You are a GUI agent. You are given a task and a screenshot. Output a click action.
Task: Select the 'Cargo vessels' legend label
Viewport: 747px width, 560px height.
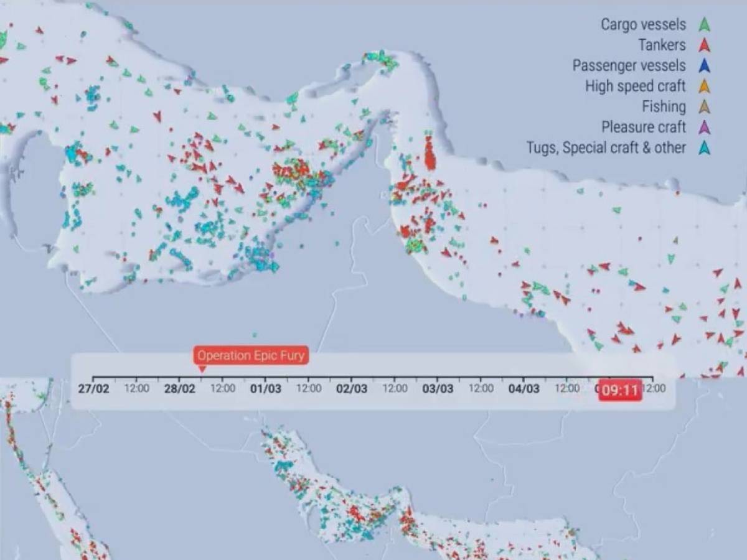[x=643, y=25]
